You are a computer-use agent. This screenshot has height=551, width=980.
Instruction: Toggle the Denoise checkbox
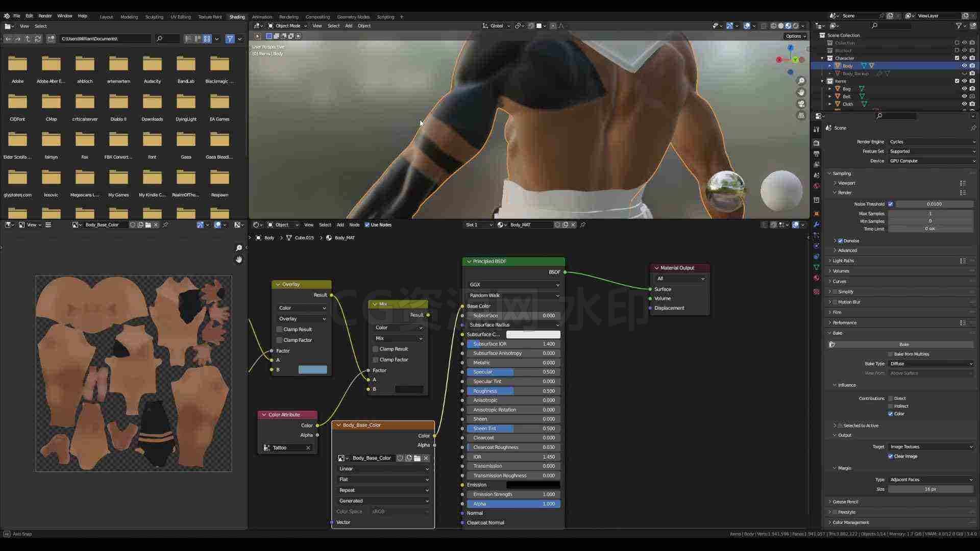pos(840,241)
